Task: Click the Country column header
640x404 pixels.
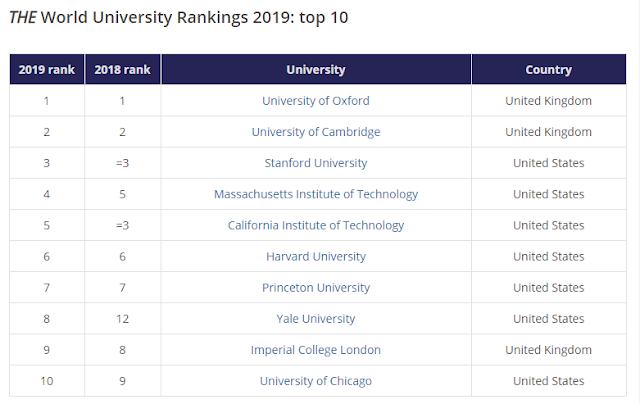Action: 548,70
